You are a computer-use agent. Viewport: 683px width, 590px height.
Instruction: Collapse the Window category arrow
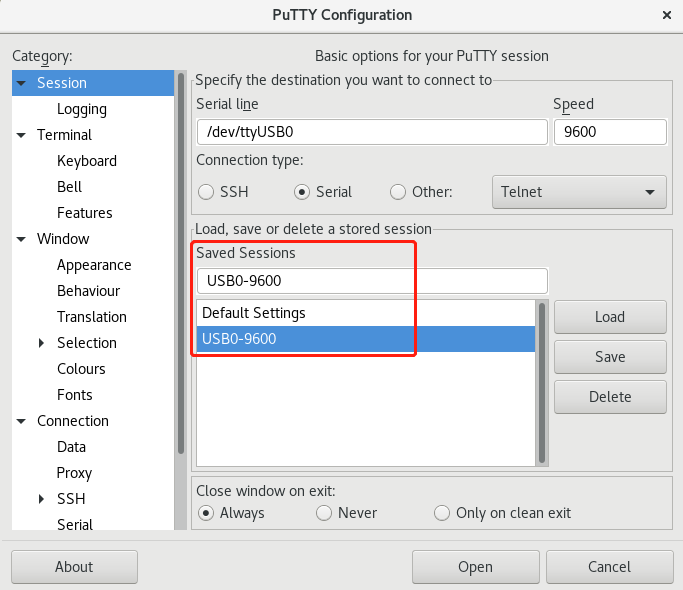coord(21,239)
